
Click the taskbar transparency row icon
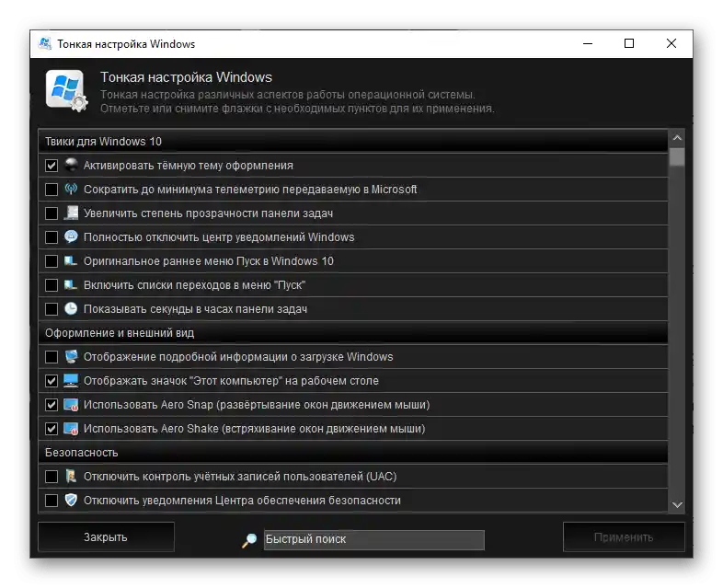[x=71, y=213]
